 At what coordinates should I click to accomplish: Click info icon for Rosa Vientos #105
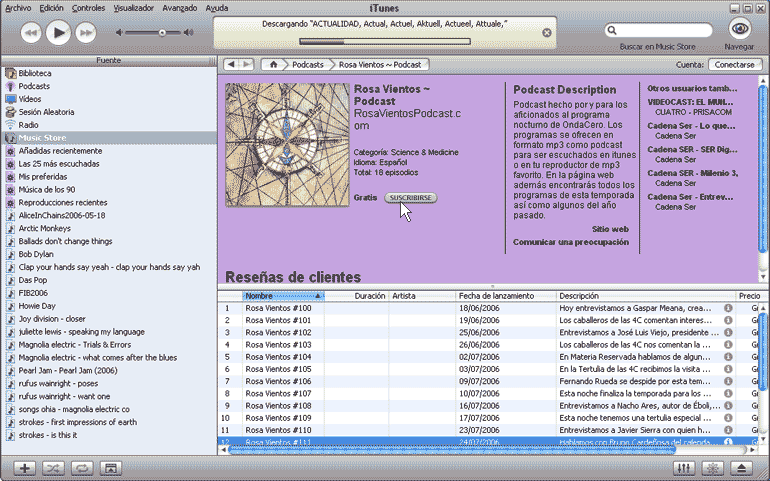[x=728, y=369]
